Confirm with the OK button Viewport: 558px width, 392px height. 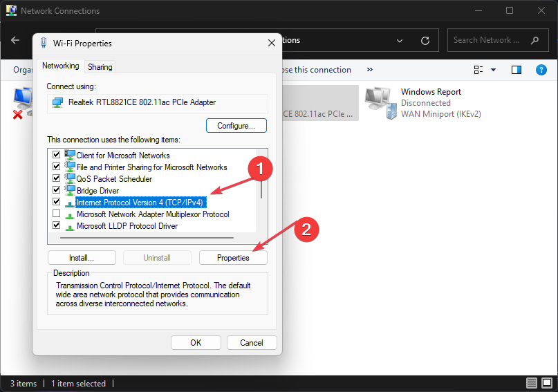tap(196, 342)
